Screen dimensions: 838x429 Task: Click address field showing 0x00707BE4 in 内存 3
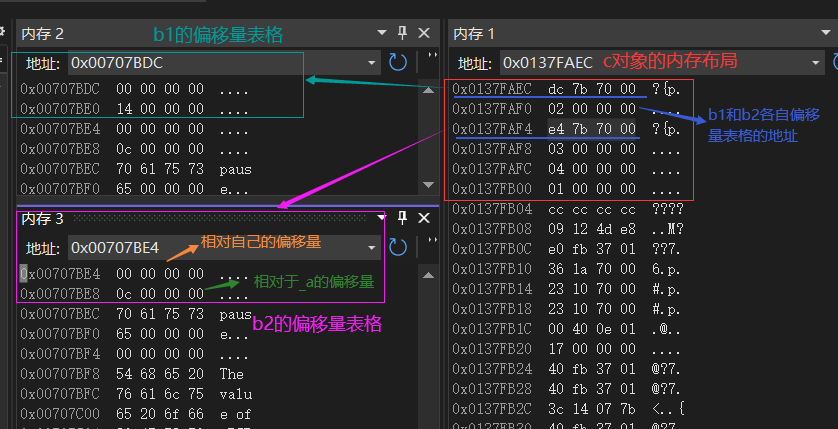(218, 248)
